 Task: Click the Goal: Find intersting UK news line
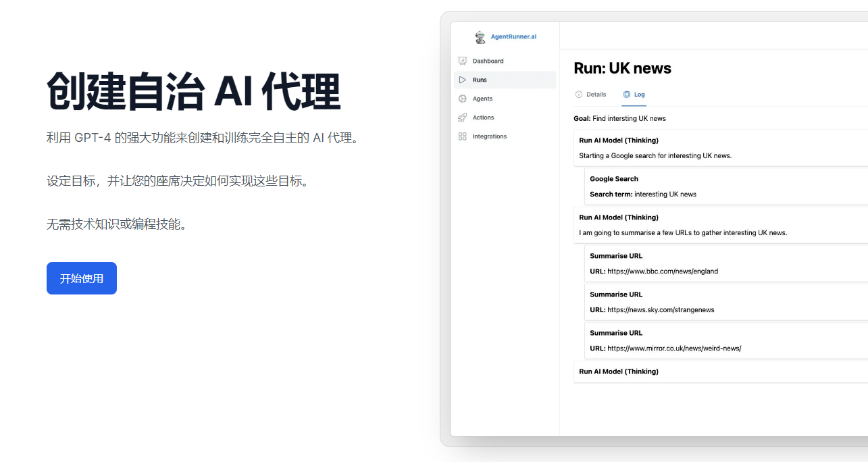[620, 118]
